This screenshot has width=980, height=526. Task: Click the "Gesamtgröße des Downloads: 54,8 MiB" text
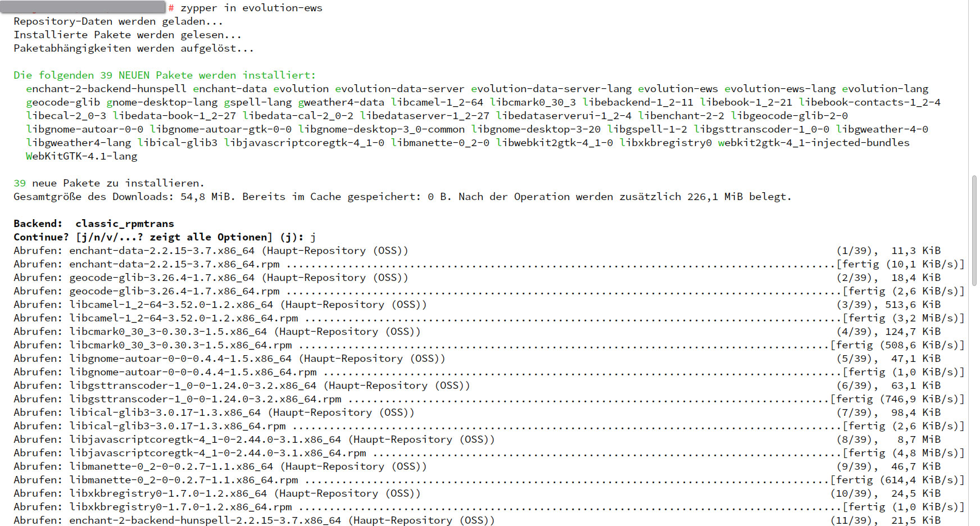124,197
